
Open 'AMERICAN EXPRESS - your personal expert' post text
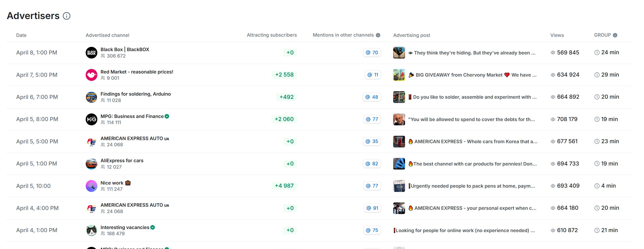tap(472, 208)
